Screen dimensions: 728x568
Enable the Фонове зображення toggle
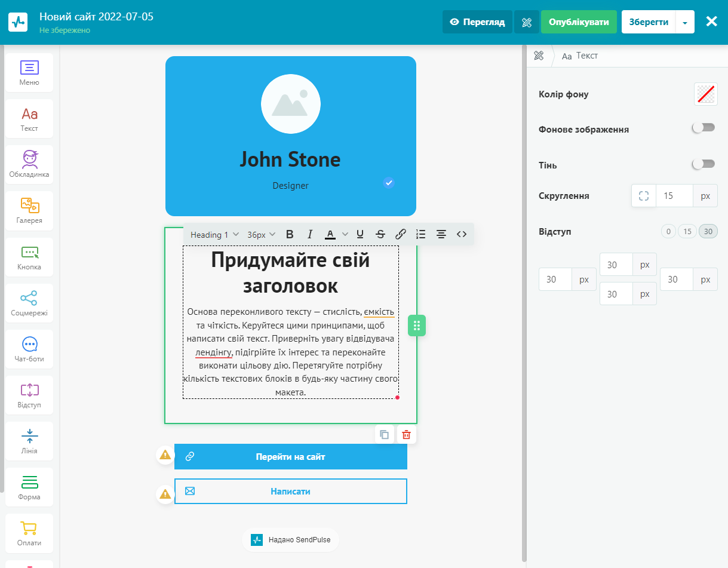click(x=703, y=128)
